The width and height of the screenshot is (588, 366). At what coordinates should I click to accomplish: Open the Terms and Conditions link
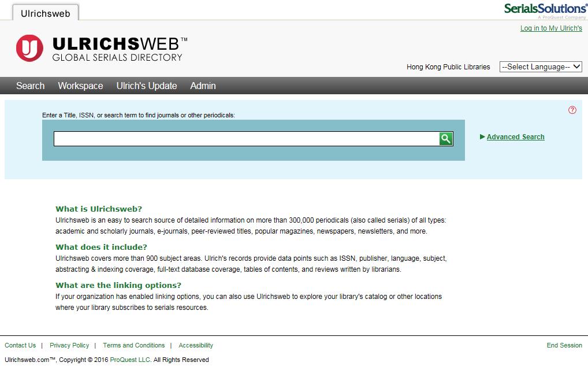(x=134, y=345)
